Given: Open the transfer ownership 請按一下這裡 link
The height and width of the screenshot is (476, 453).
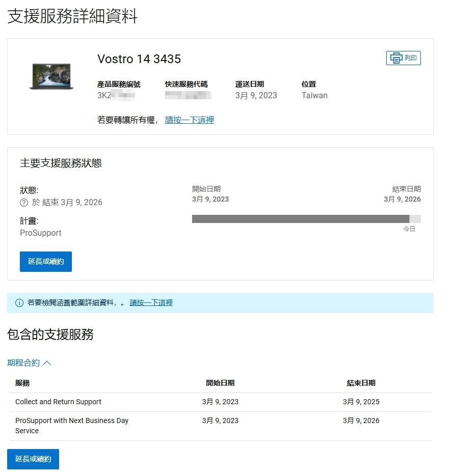Looking at the screenshot, I should [190, 120].
